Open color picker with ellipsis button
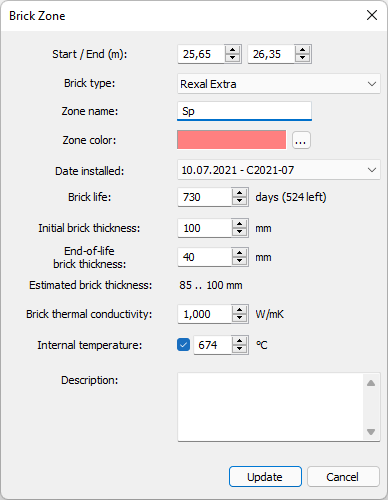 301,140
